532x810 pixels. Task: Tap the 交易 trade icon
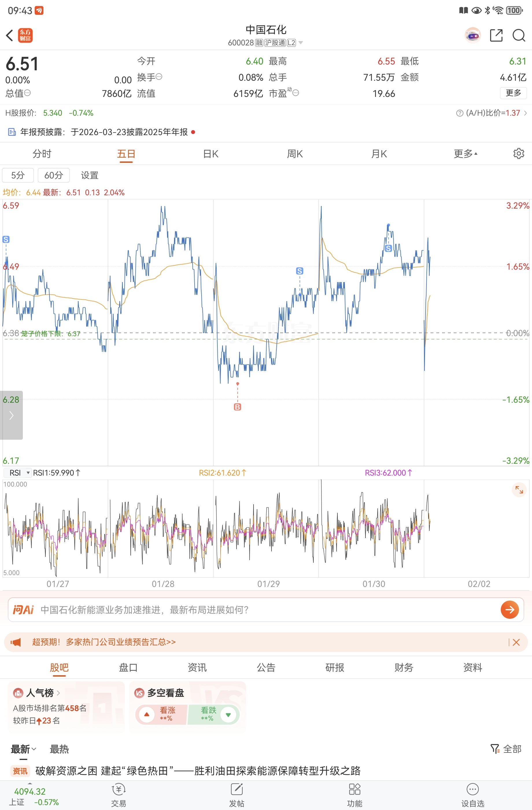coord(118,794)
